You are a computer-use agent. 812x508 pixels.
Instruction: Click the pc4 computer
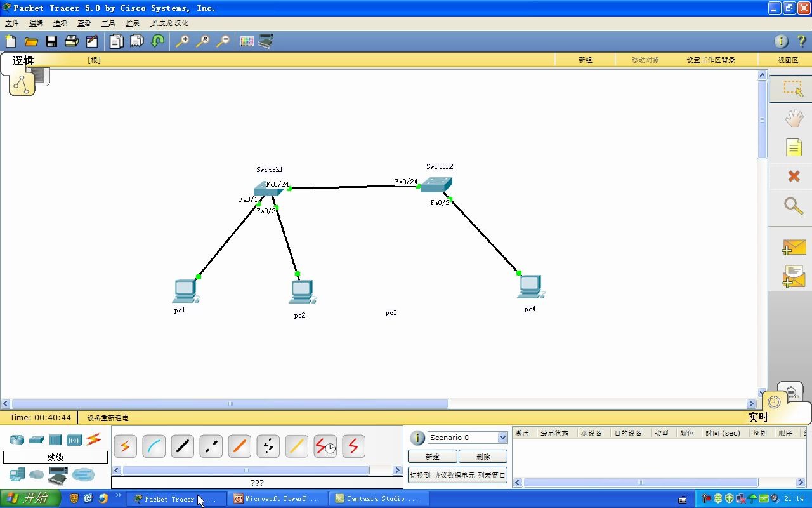click(530, 286)
